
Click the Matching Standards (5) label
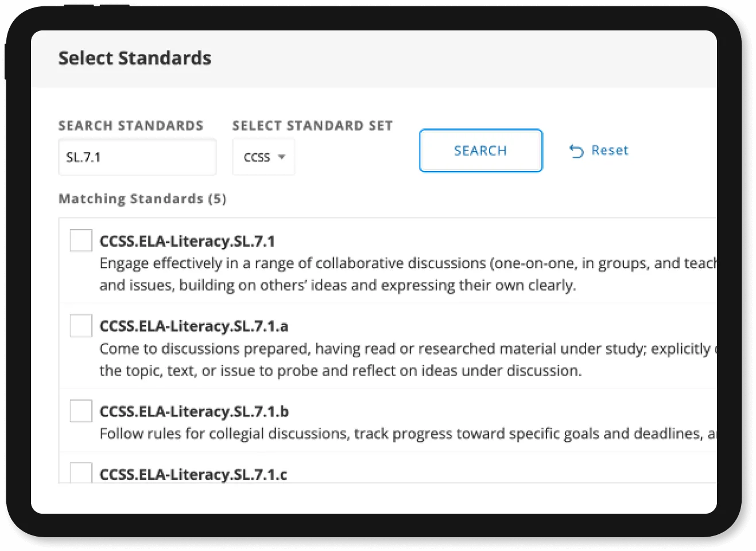tap(142, 199)
